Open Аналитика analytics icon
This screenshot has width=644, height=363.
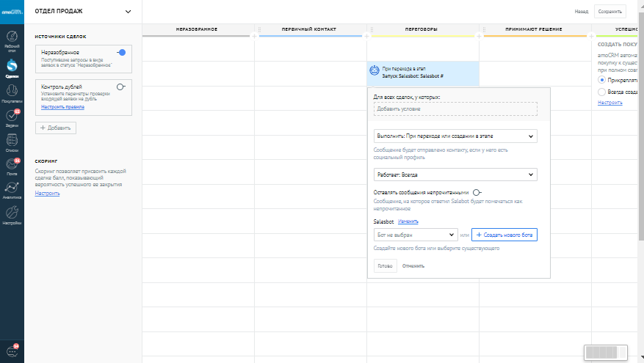pyautogui.click(x=12, y=191)
